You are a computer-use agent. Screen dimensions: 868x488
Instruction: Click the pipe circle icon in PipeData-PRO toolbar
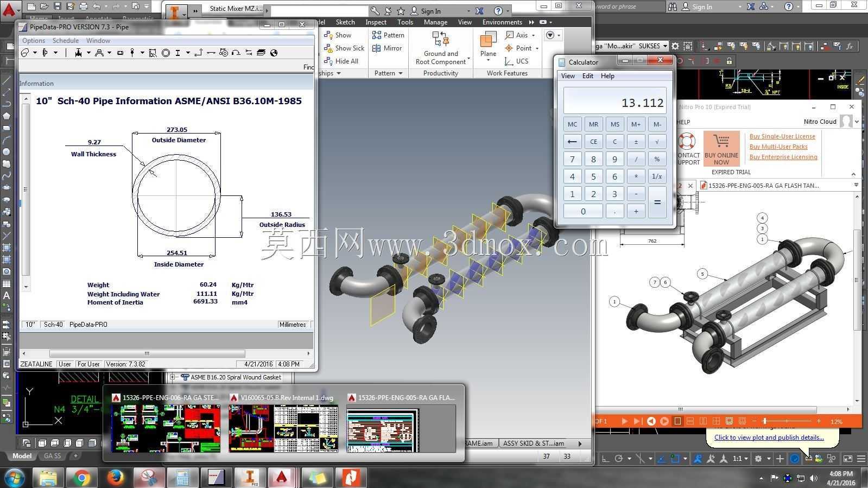(x=166, y=53)
